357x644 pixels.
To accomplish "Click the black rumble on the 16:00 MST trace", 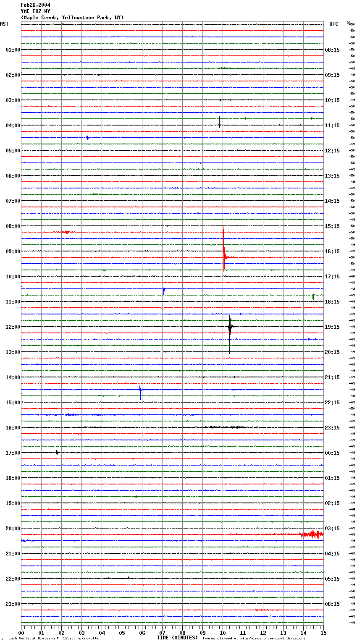I will 227,427.
